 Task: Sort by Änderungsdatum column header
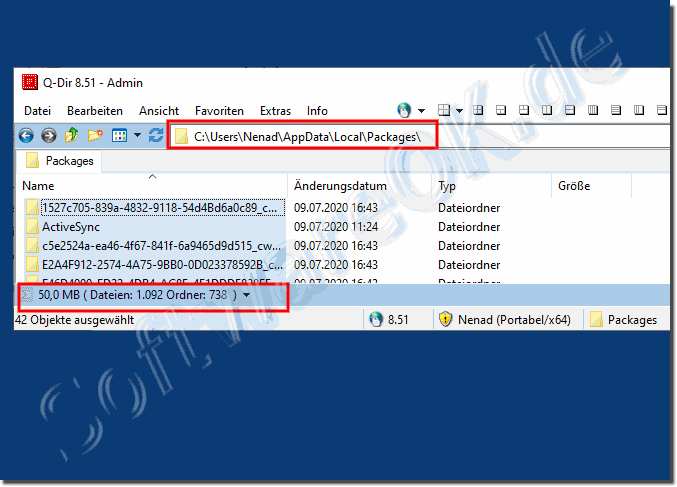(359, 186)
